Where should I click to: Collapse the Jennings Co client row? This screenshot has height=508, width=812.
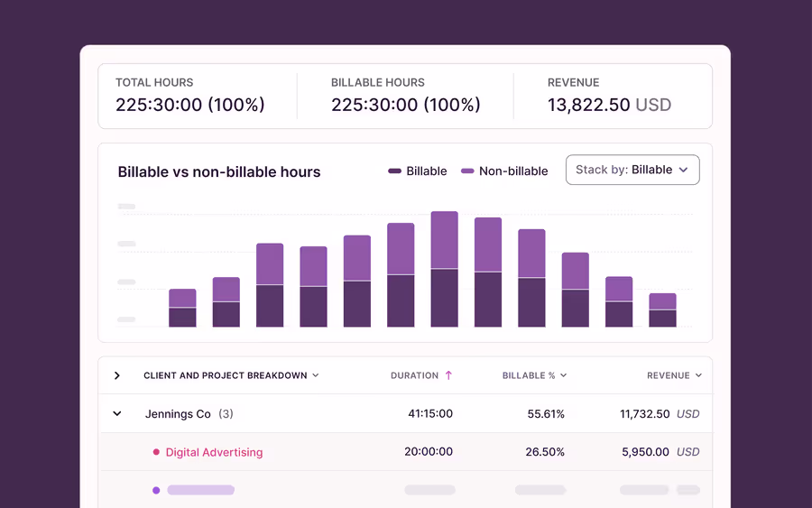[x=117, y=414]
